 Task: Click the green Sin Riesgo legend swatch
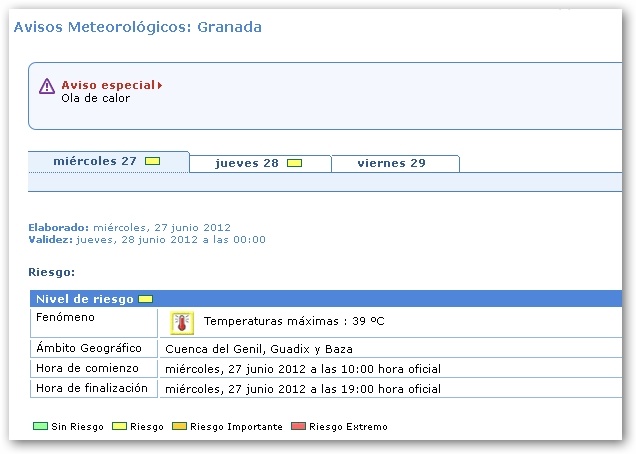coord(40,427)
